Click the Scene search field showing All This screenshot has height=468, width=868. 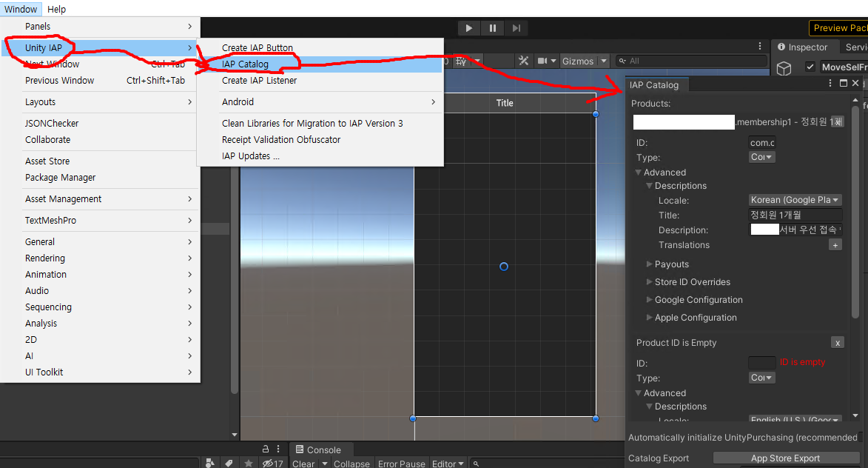(691, 61)
